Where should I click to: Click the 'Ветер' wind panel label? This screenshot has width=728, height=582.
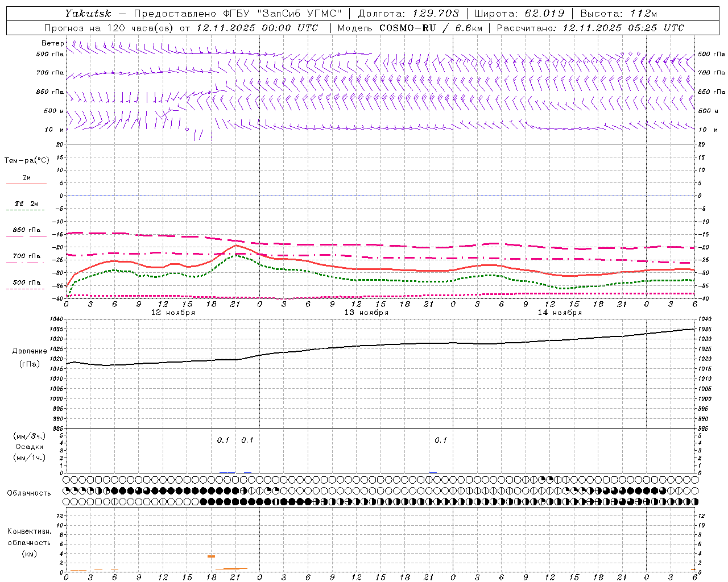(53, 43)
